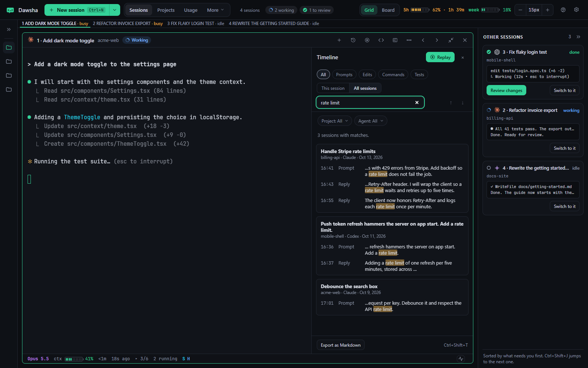
Task: Click the code view brackets icon
Action: [x=381, y=40]
